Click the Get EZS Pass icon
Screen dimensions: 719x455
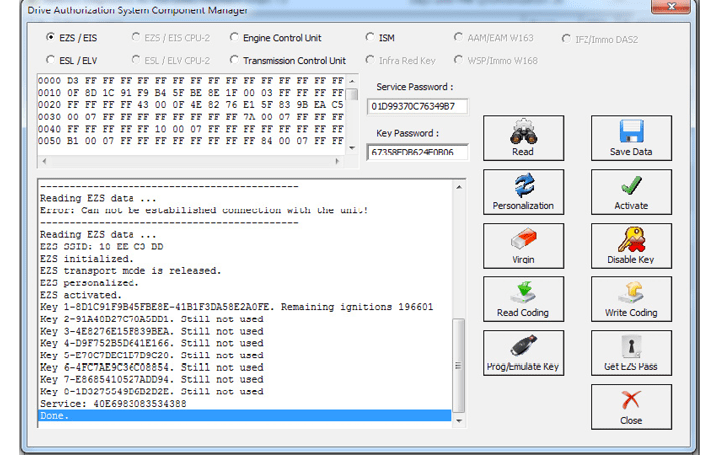tap(630, 347)
